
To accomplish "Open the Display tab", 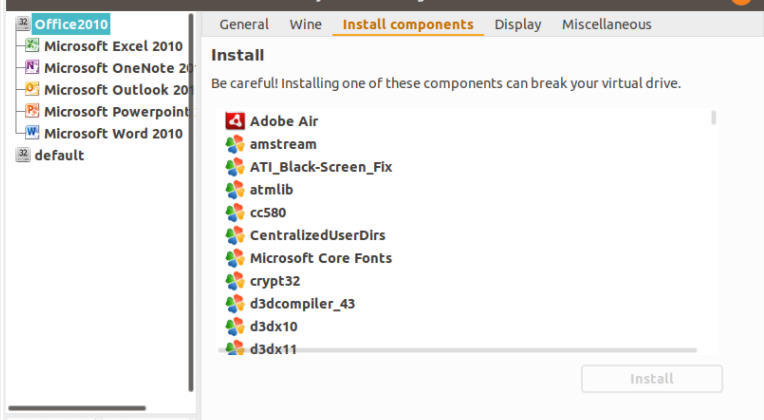I will point(517,24).
